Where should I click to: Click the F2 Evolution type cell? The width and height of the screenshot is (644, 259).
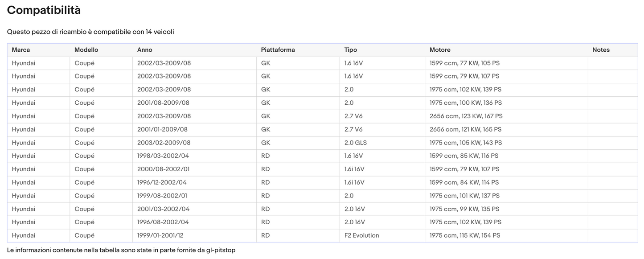coord(361,235)
